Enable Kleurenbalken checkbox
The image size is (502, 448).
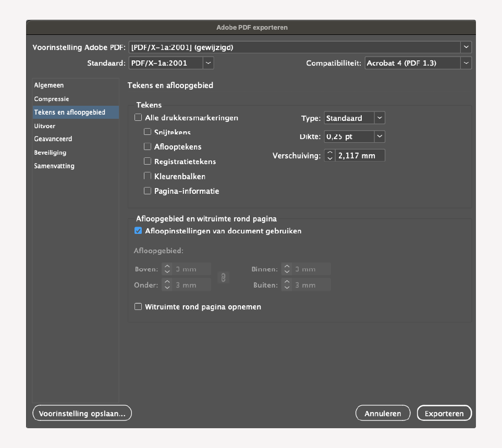point(148,176)
